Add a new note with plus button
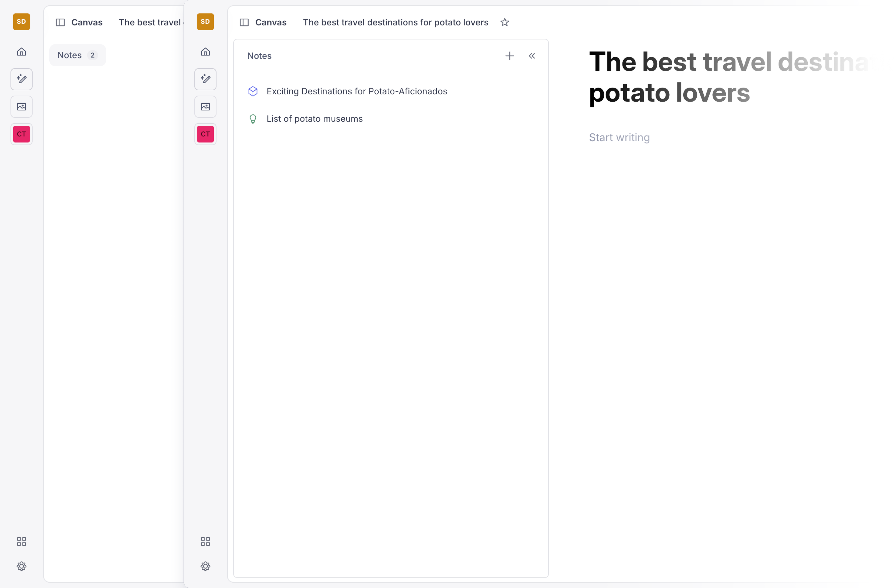 509,56
